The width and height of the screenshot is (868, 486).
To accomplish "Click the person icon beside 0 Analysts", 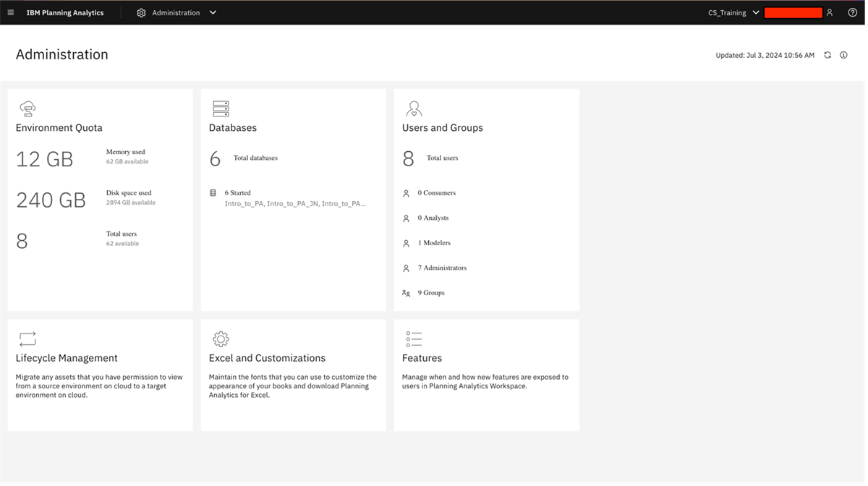I will 406,218.
